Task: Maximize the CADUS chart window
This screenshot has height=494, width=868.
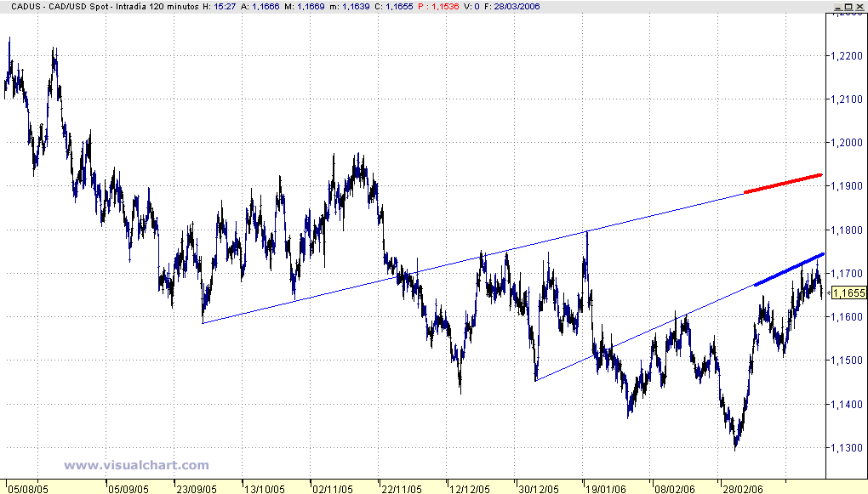Action: (849, 7)
